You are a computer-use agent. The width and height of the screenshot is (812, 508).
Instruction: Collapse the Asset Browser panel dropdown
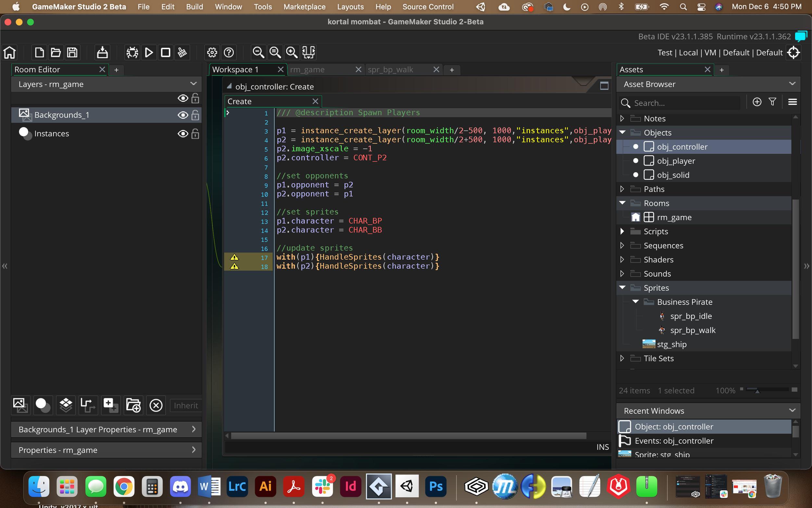pyautogui.click(x=792, y=84)
